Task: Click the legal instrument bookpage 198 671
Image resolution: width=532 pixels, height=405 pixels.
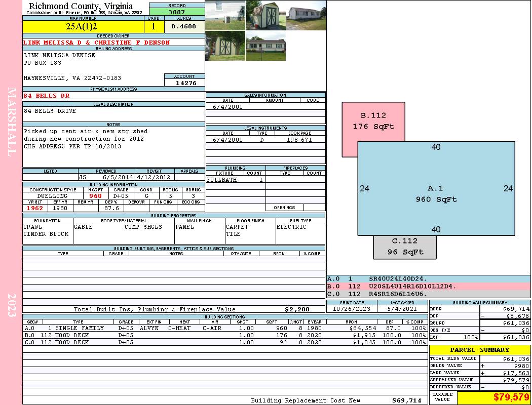Action: coord(299,140)
